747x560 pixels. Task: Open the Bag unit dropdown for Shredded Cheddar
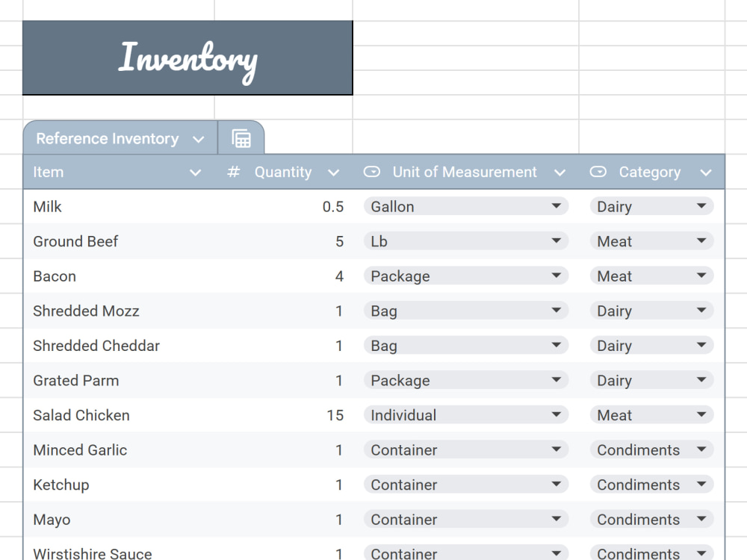tap(466, 345)
